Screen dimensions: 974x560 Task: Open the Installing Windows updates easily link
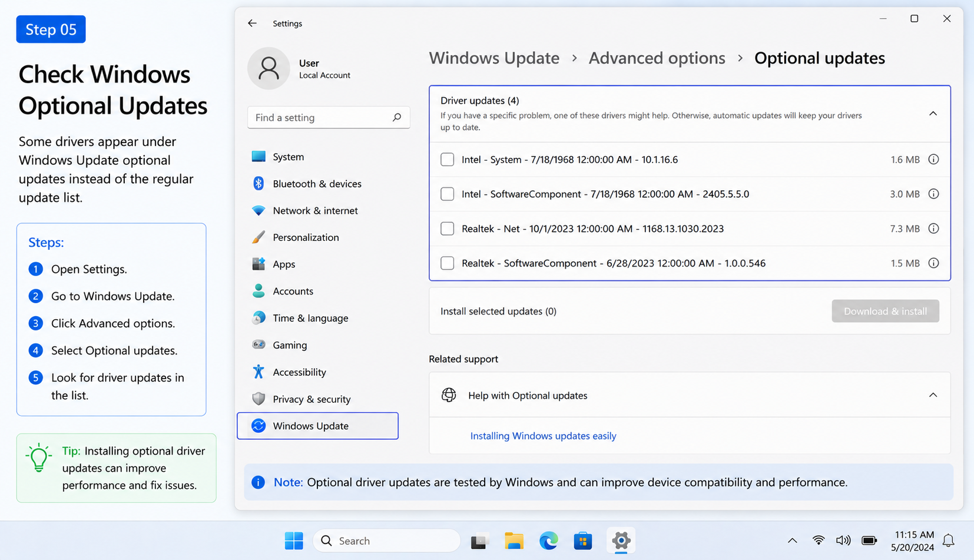(543, 436)
